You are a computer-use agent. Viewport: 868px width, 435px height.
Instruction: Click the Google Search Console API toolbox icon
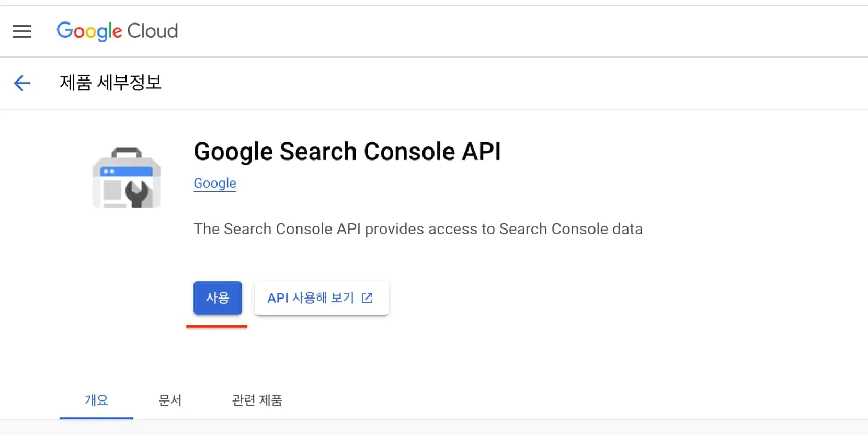click(126, 179)
